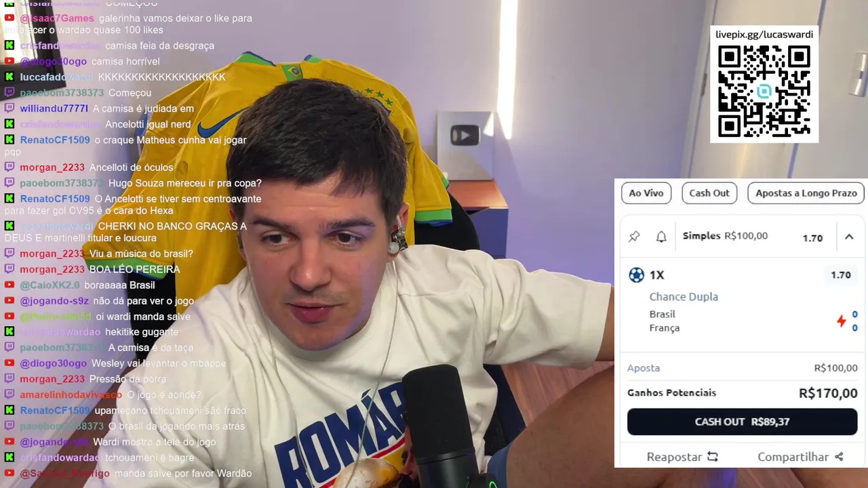Click the CASH OUT R$89,37 button
The height and width of the screenshot is (488, 868).
[742, 422]
